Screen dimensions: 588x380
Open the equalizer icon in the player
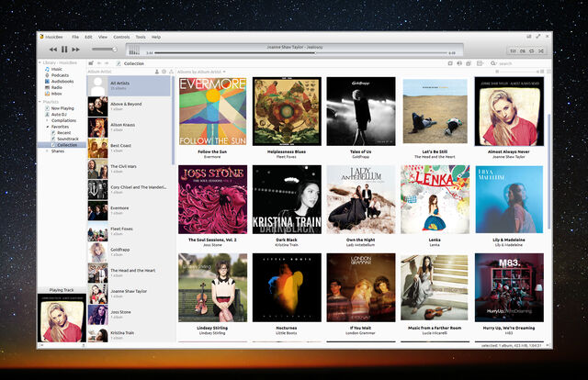[513, 50]
